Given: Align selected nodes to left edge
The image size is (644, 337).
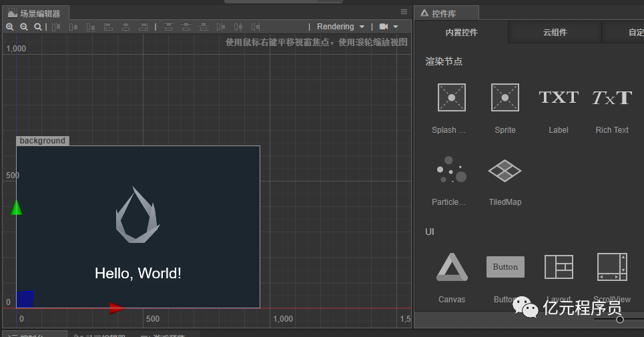Looking at the screenshot, I should 108,27.
